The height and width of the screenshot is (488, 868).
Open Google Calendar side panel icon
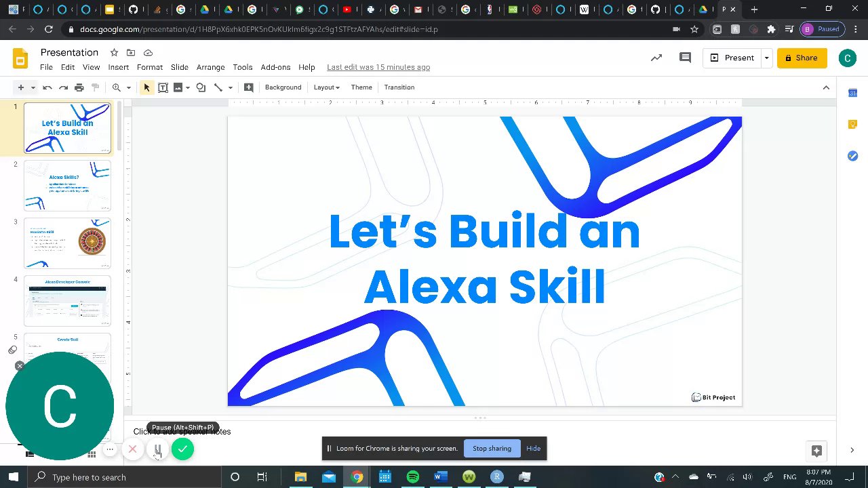[852, 93]
